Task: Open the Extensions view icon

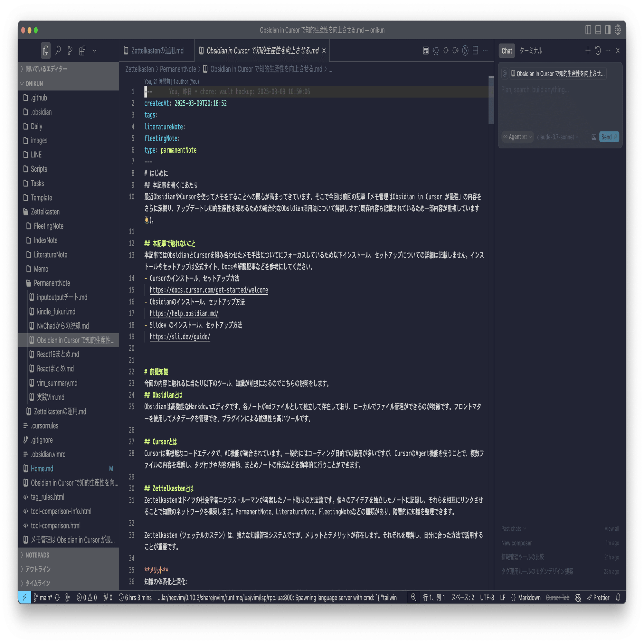Action: pos(82,51)
